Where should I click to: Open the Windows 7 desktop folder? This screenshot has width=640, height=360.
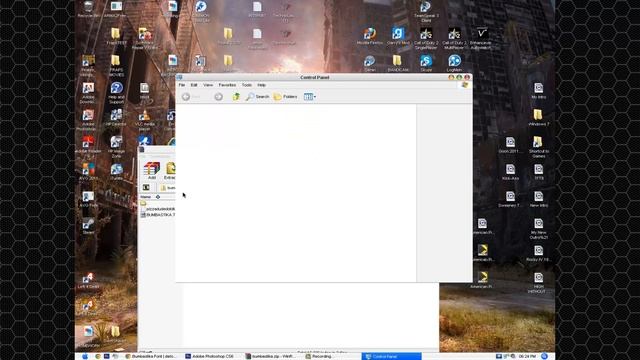[x=538, y=118]
